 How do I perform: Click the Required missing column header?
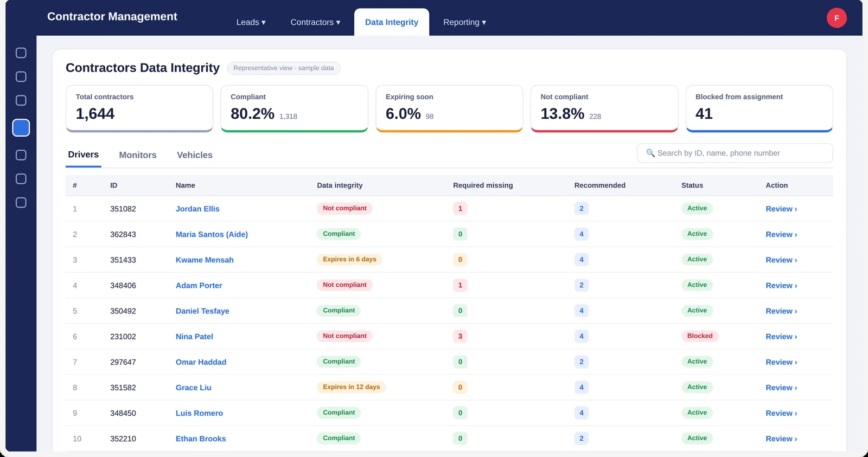(x=483, y=185)
